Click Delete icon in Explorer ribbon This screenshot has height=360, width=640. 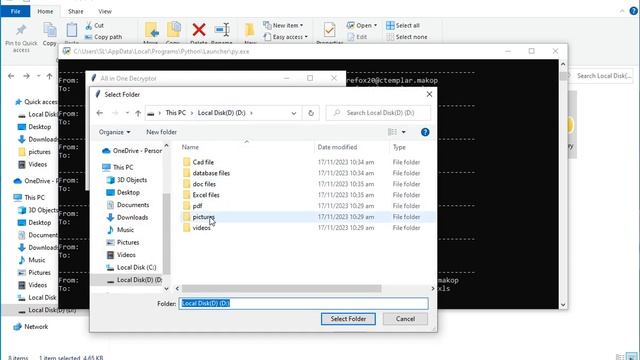click(x=199, y=29)
